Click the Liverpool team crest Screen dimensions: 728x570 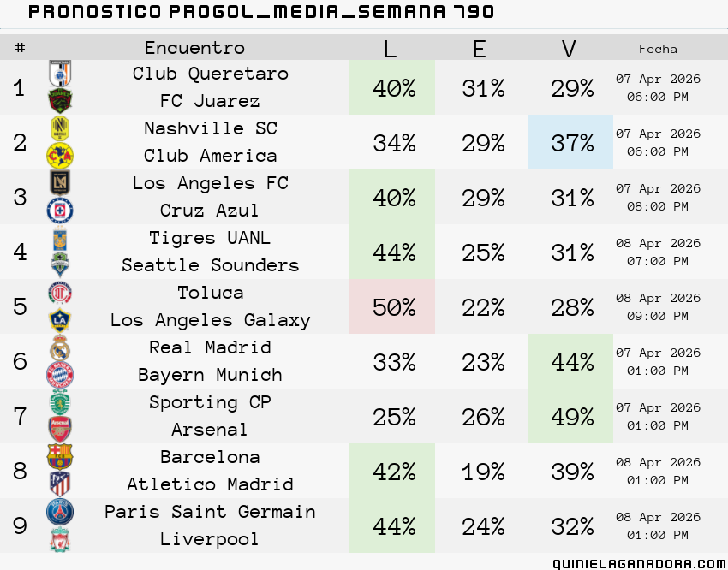[x=60, y=539]
